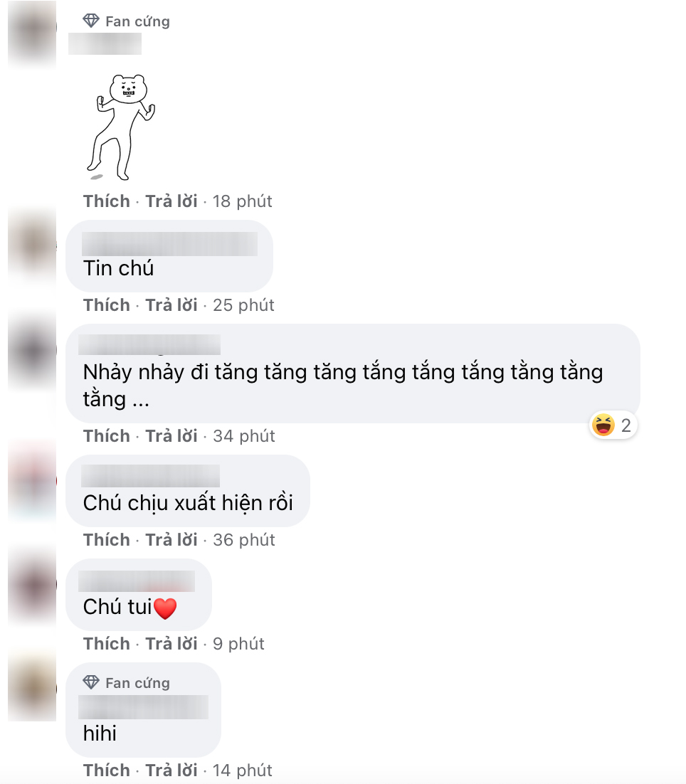Like the bear sticker comment
Viewport: 686px width, 784px height.
107,201
